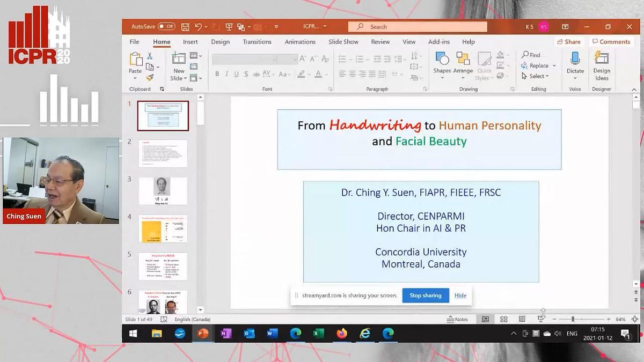The height and width of the screenshot is (362, 644).
Task: Fit slide to current window icon
Action: 635,319
